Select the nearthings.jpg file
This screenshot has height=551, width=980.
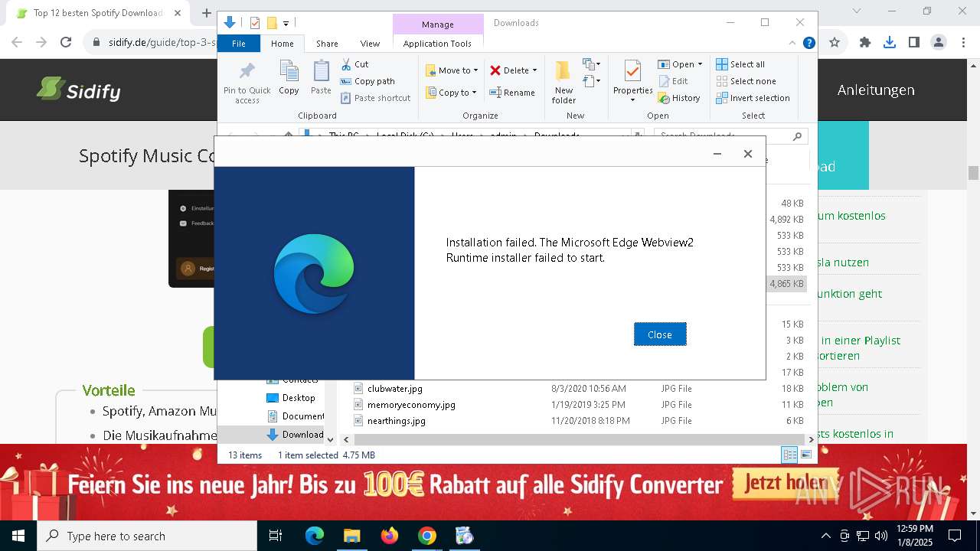396,421
